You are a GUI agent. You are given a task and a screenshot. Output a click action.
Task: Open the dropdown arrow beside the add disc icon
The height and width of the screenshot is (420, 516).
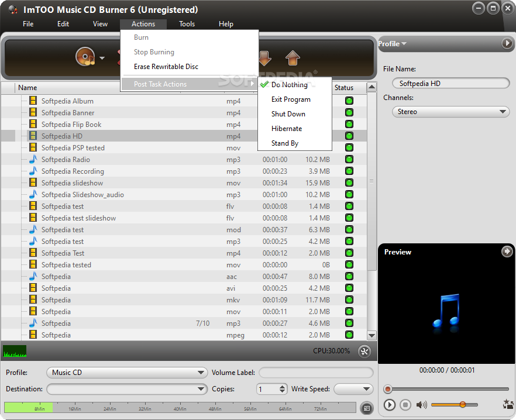point(102,58)
